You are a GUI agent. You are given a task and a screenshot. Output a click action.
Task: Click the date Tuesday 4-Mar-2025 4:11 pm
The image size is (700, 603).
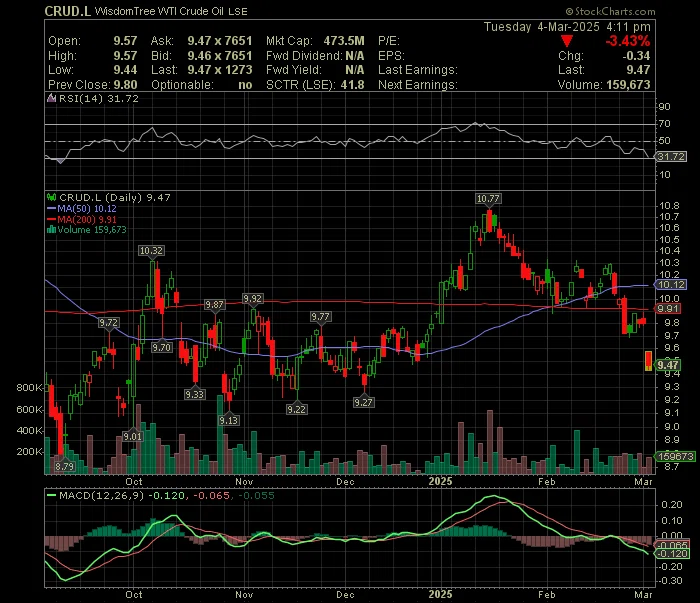(x=567, y=27)
